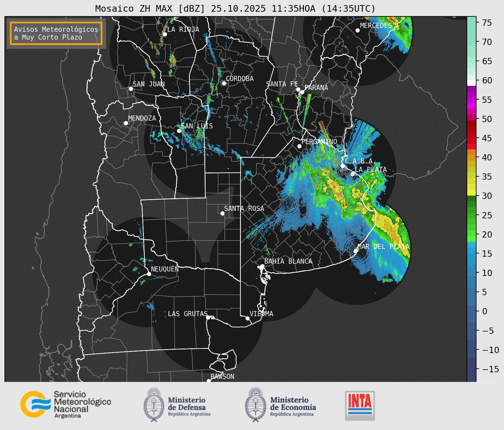Select the CÓRDOBA city marker

224,83
